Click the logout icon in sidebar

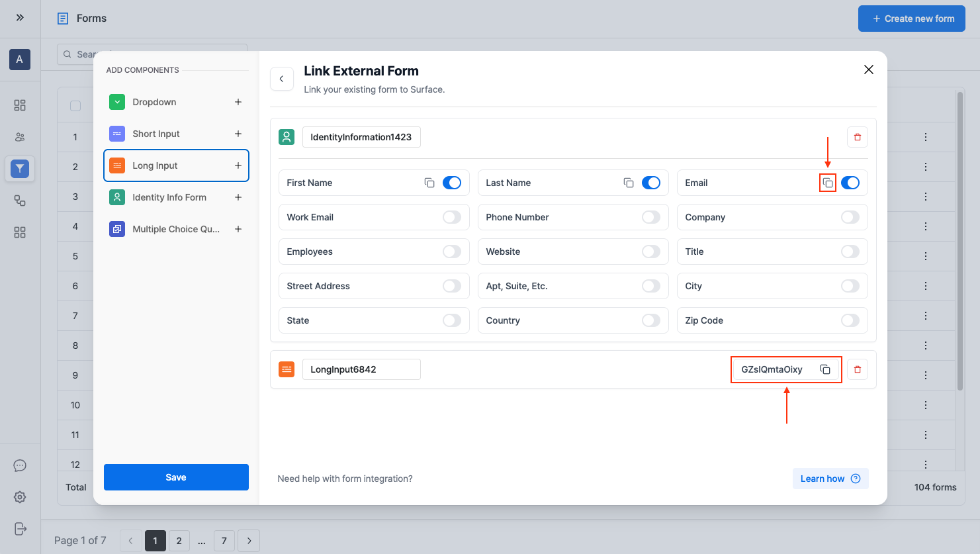coord(20,529)
